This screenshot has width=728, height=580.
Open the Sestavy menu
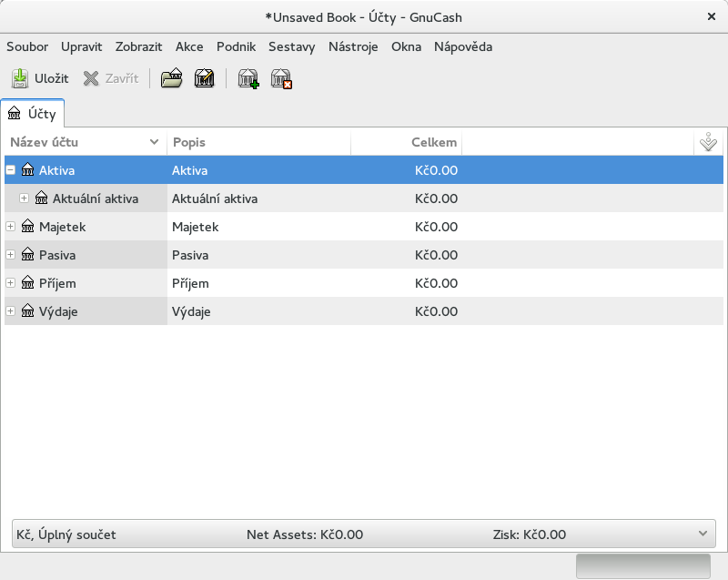pos(291,47)
